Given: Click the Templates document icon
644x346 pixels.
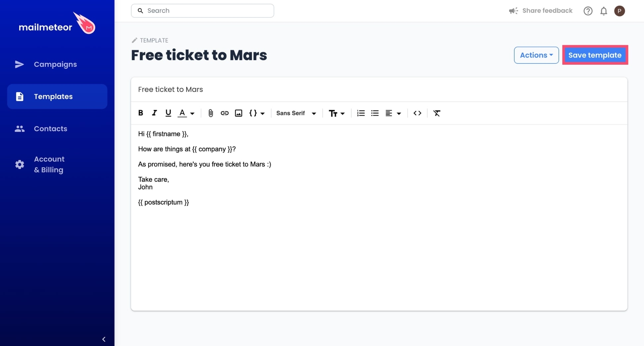Looking at the screenshot, I should pos(20,97).
